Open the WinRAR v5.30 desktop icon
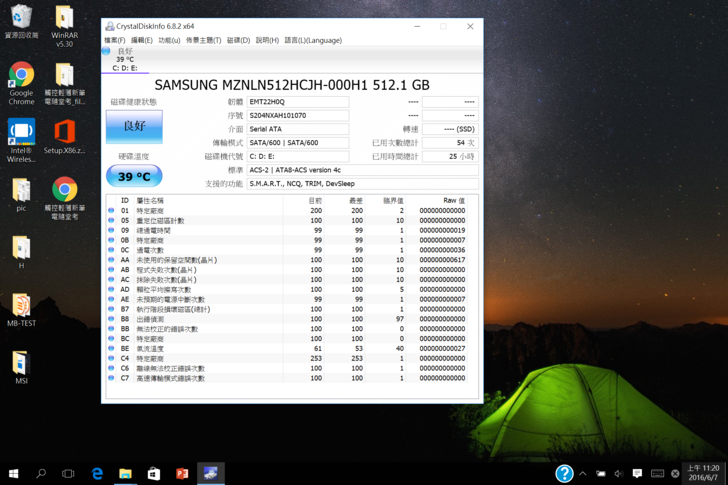This screenshot has height=485, width=728. point(64,24)
